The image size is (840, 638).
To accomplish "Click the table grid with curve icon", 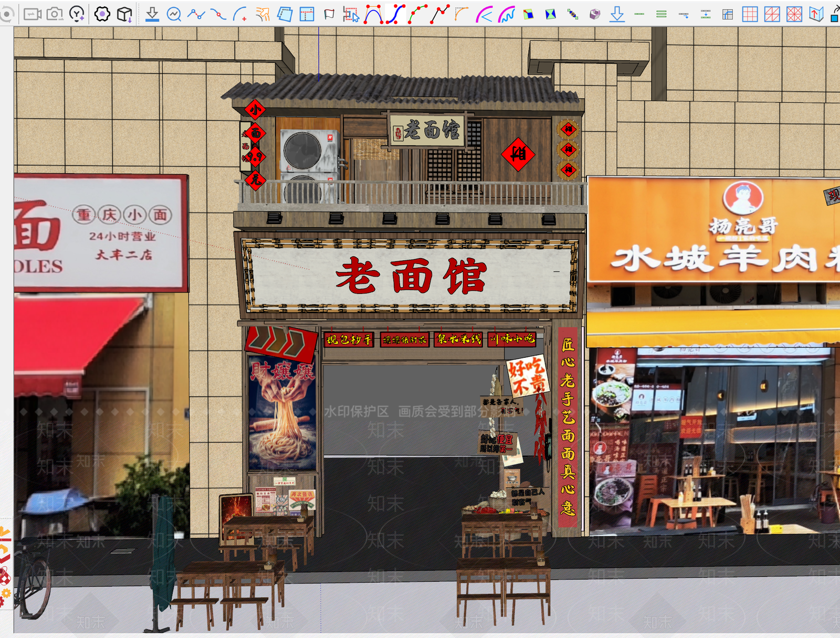I will [x=728, y=14].
